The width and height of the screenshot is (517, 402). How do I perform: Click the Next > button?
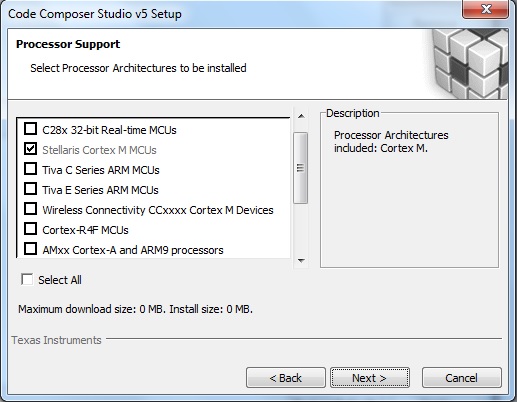coord(370,378)
